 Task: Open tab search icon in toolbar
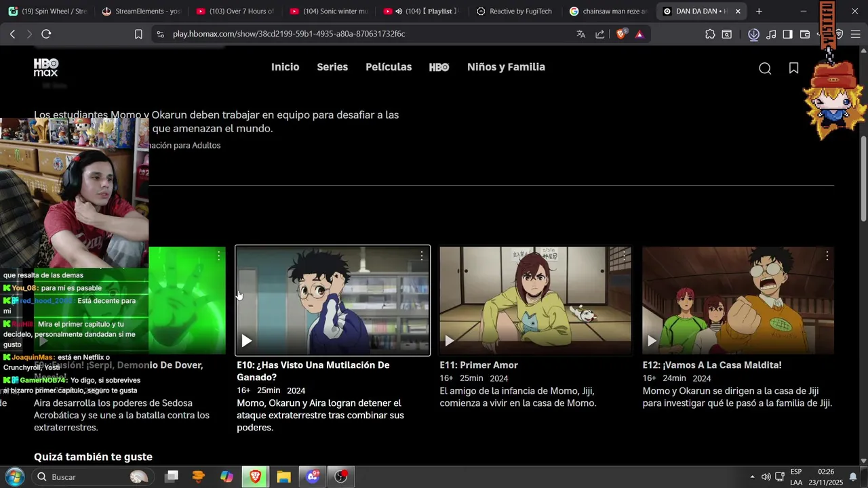[x=726, y=34]
